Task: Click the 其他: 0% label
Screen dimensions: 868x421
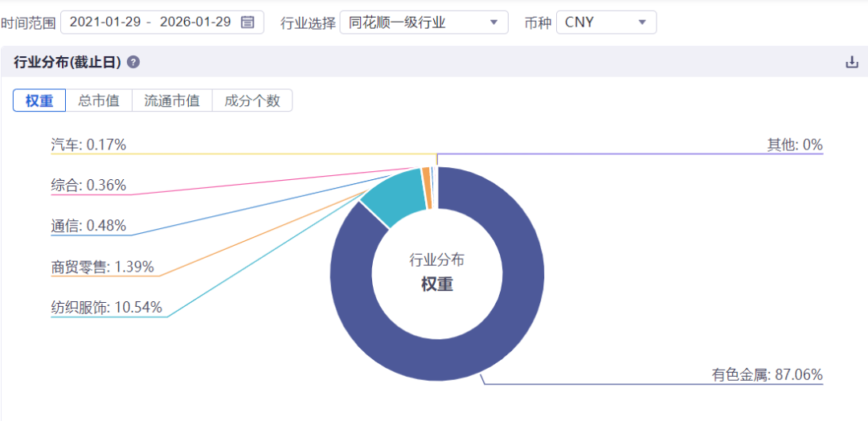Action: tap(795, 145)
